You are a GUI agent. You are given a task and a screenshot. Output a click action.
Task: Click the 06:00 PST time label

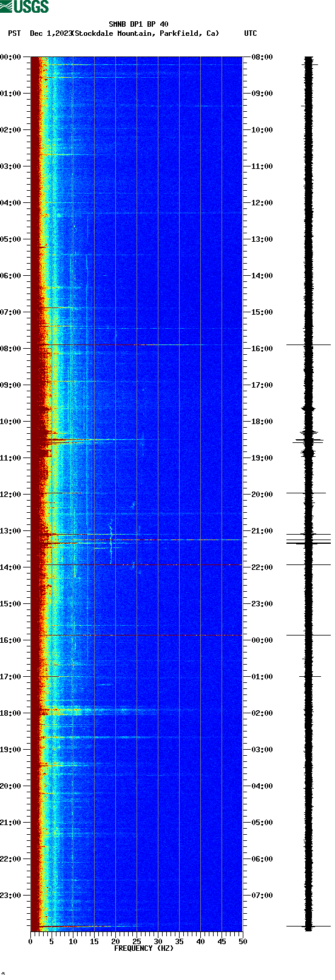10,276
